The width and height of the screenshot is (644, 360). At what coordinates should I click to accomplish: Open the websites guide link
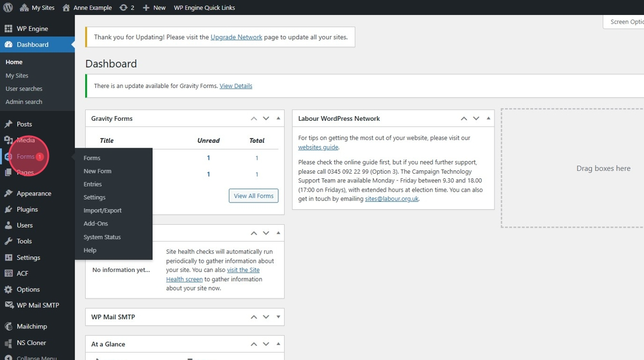click(319, 147)
